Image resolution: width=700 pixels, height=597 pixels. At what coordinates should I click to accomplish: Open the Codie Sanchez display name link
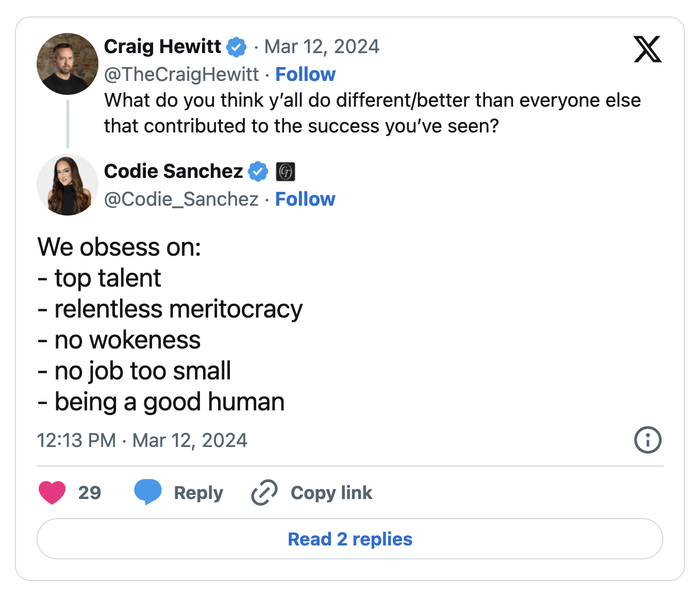point(173,171)
